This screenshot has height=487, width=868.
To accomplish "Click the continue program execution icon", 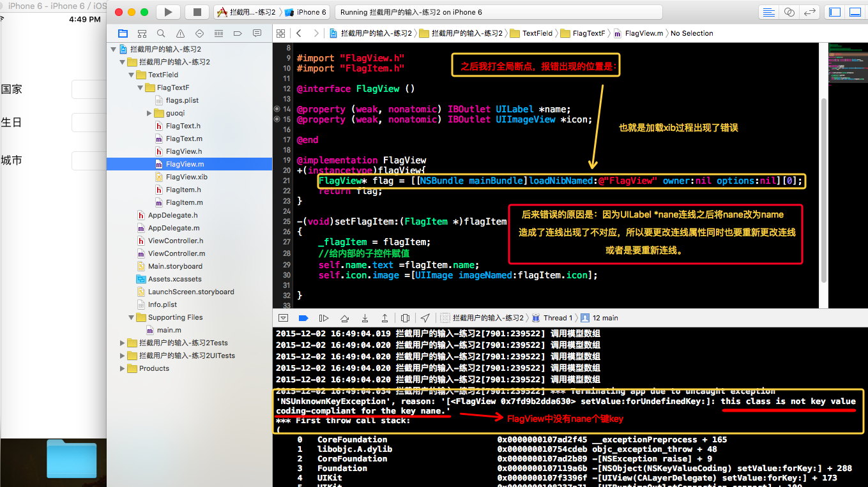I will pyautogui.click(x=324, y=318).
